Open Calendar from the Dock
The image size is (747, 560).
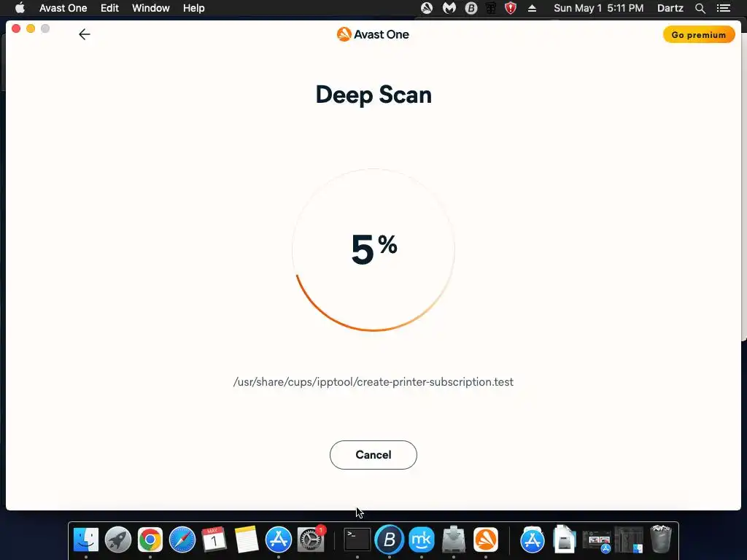[x=214, y=540]
